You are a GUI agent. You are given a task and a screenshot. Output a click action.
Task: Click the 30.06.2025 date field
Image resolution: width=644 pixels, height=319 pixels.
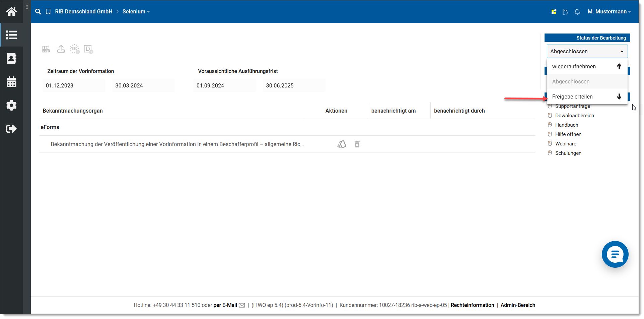point(294,85)
